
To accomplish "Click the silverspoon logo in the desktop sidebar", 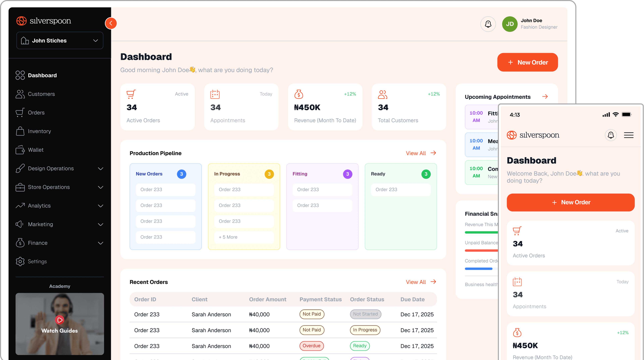I will (x=44, y=21).
